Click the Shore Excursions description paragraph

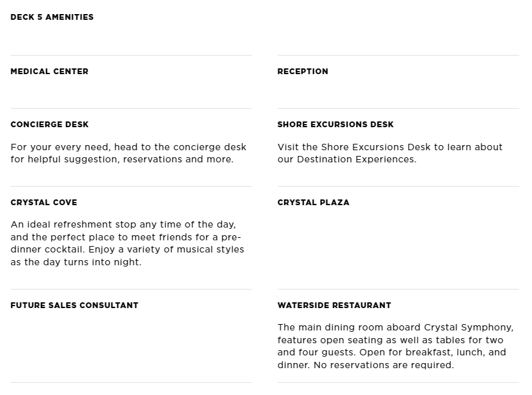tap(390, 153)
